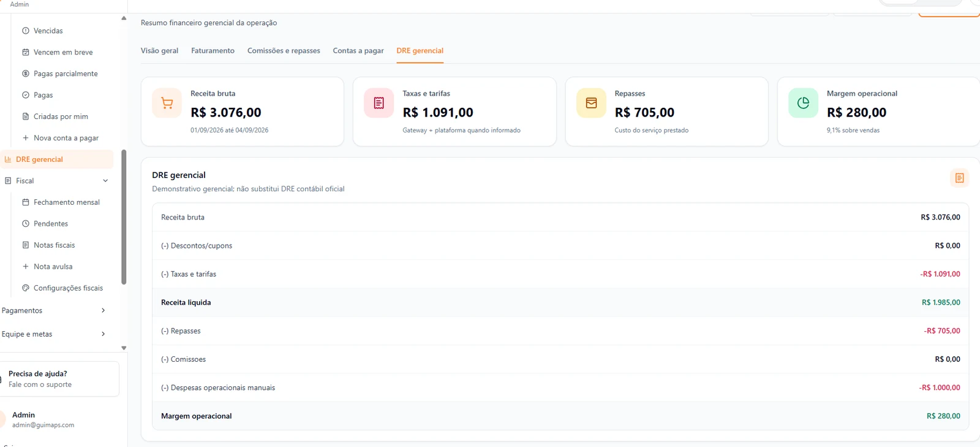Click the shopping cart icon on Receita bruta card
980x447 pixels.
click(x=167, y=103)
